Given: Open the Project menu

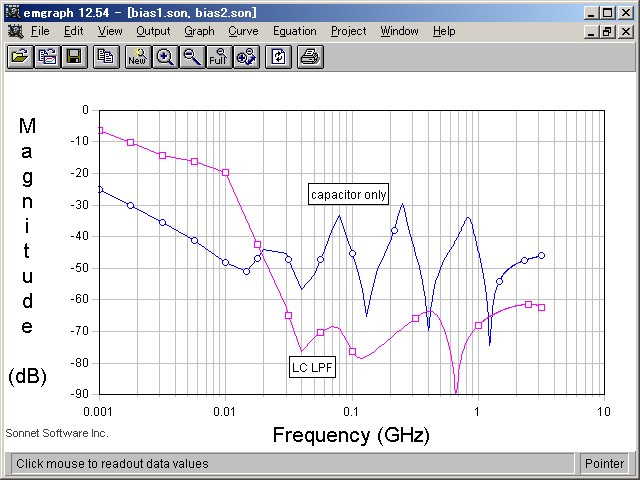Looking at the screenshot, I should [349, 31].
